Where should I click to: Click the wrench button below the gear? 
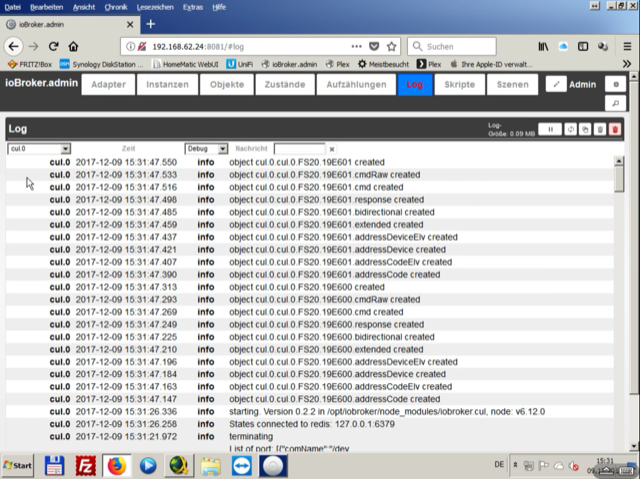coord(616,104)
